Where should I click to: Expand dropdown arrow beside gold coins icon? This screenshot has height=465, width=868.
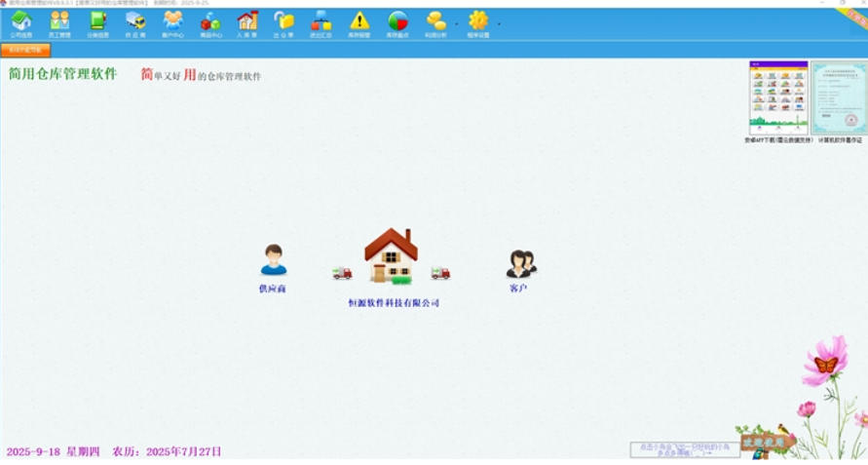point(457,24)
